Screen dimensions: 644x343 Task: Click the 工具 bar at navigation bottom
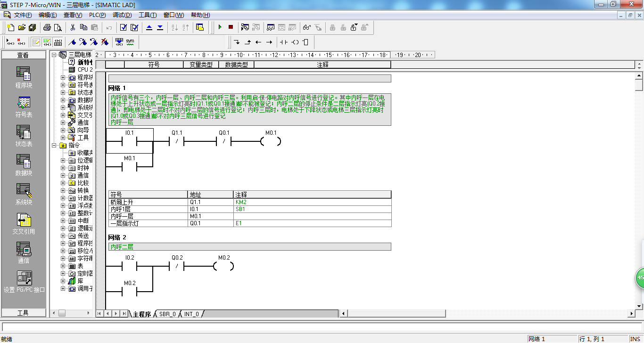pos(24,313)
